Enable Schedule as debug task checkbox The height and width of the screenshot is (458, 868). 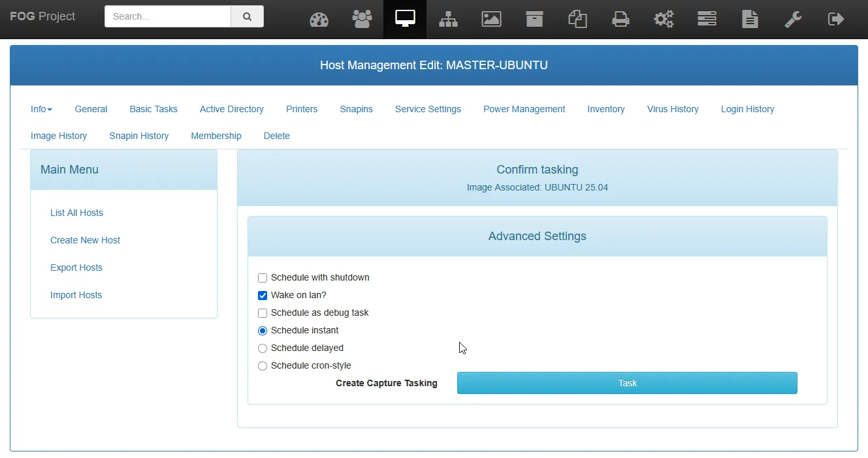coord(263,313)
